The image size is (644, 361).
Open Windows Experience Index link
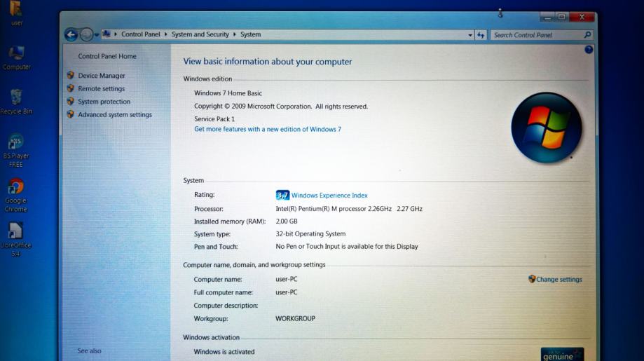click(329, 196)
